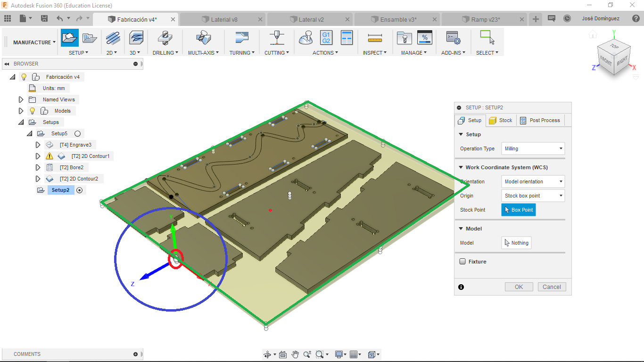Click the Turning profile icon
The image size is (644, 362).
242,38
